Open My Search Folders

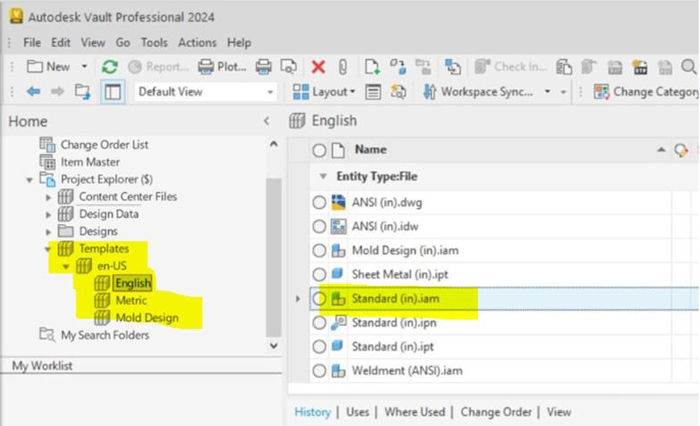point(105,335)
